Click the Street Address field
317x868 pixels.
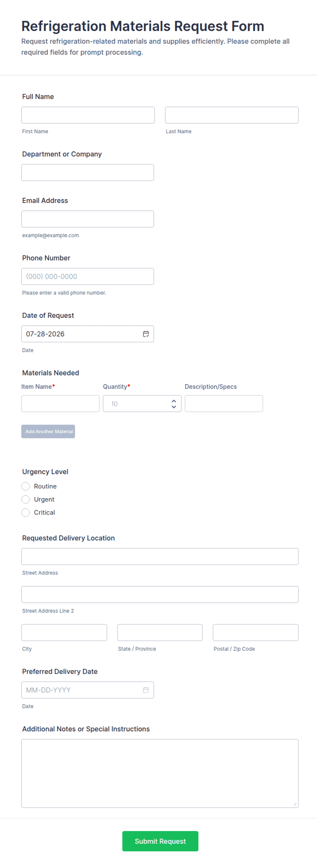(x=160, y=556)
